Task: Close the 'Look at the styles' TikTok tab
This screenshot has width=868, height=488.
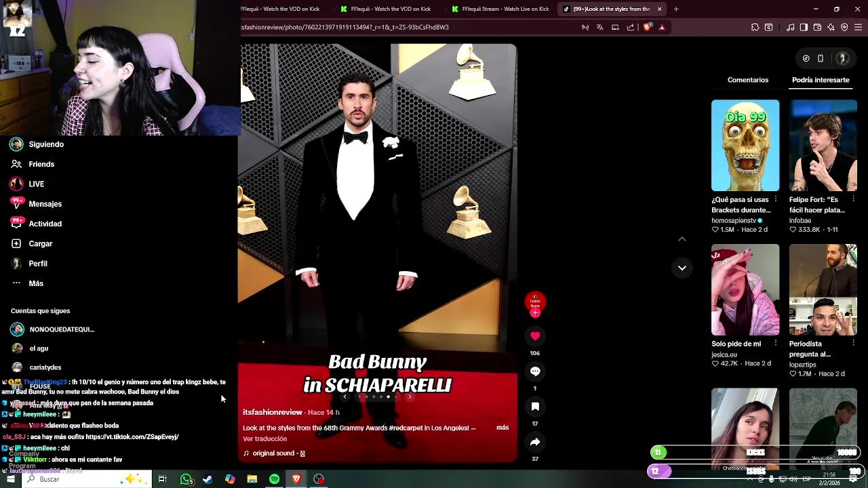Action: point(659,9)
